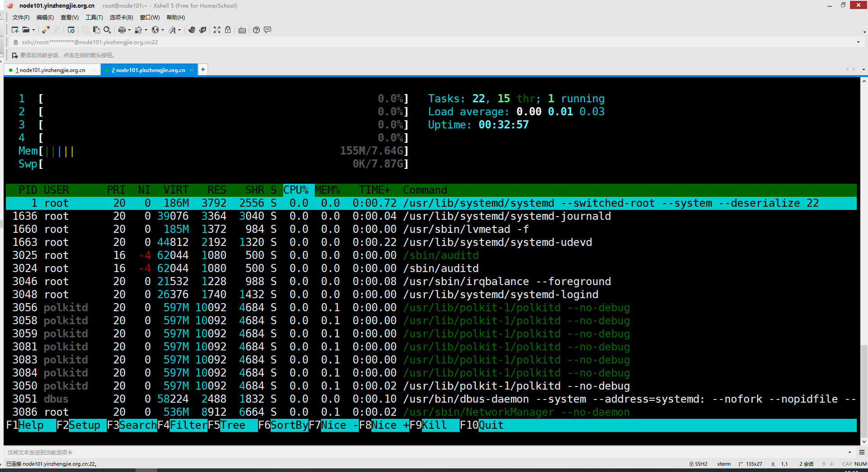Click the Print icon
The height and width of the screenshot is (472, 868).
[122, 30]
